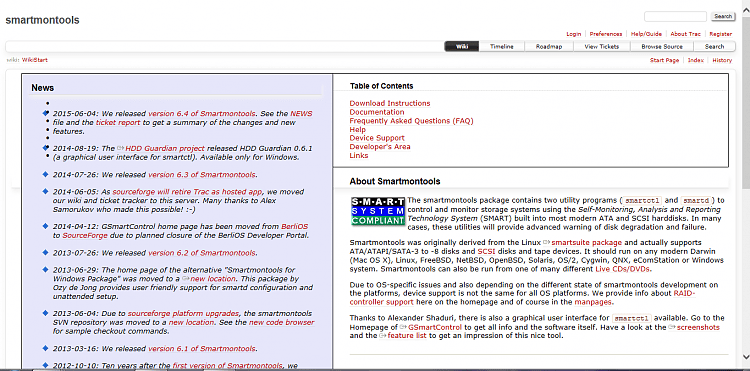The height and width of the screenshot is (371, 750).
Task: Click the WikiStart breadcrumb link
Action: (34, 60)
